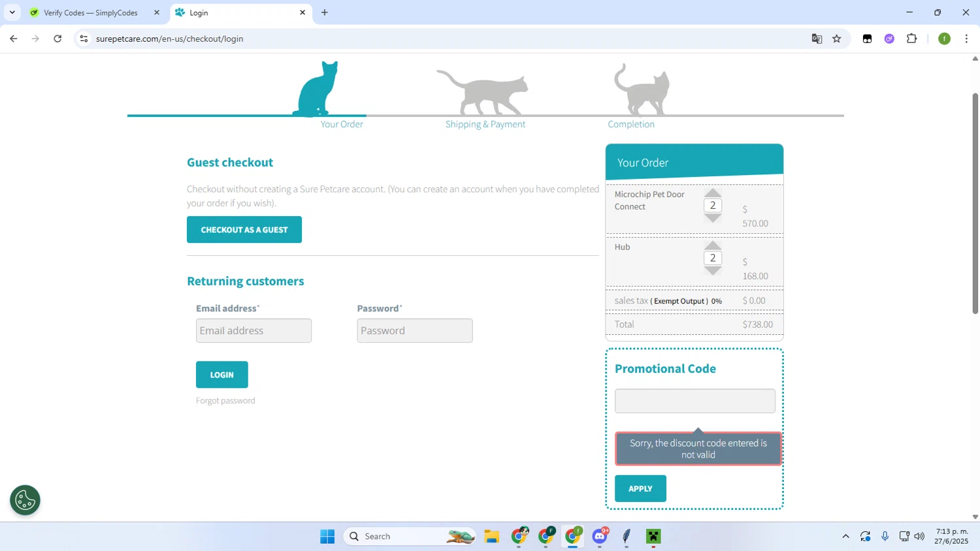Click the address bar URL

point(169,39)
